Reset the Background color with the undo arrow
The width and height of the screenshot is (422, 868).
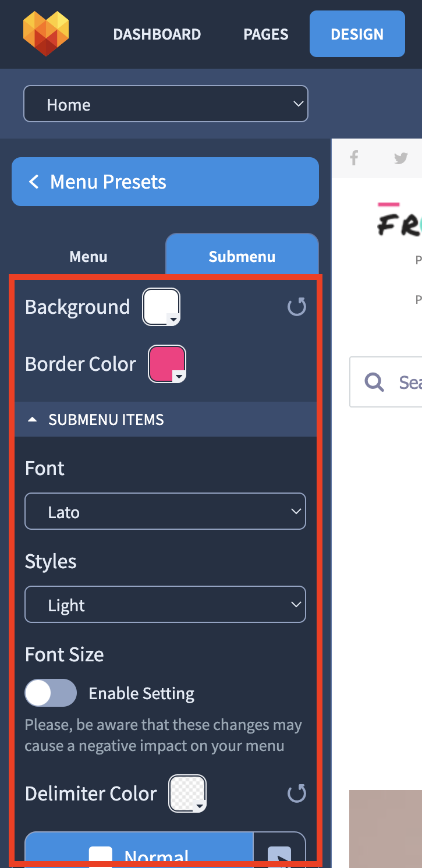point(297,307)
